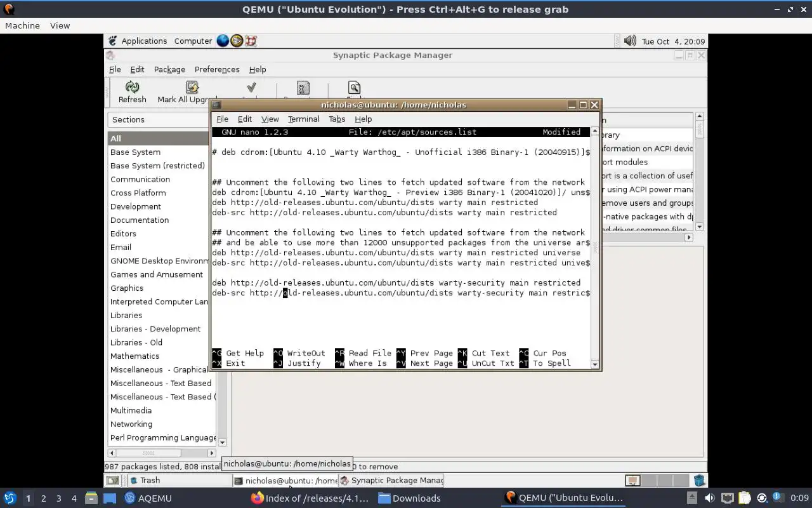Launch the Evolution mail panel icon
Viewport: 812px width, 508px height.
(x=237, y=41)
